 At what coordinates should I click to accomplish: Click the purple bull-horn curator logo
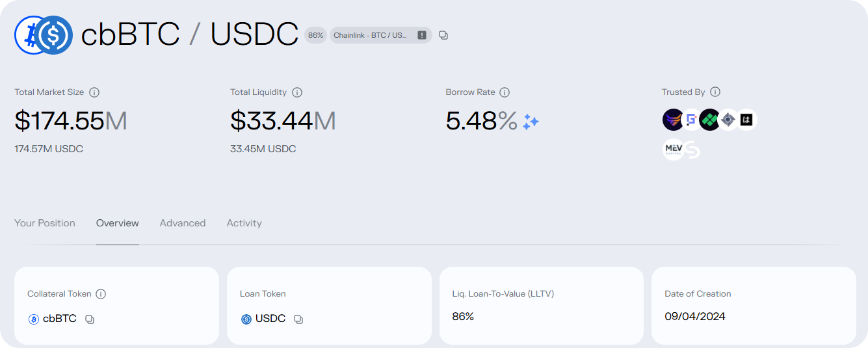(x=673, y=120)
